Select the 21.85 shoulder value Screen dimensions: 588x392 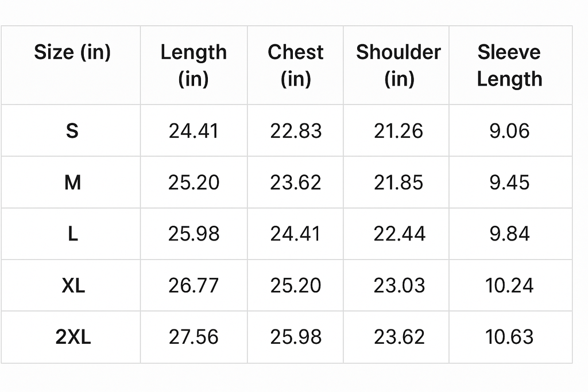point(399,183)
